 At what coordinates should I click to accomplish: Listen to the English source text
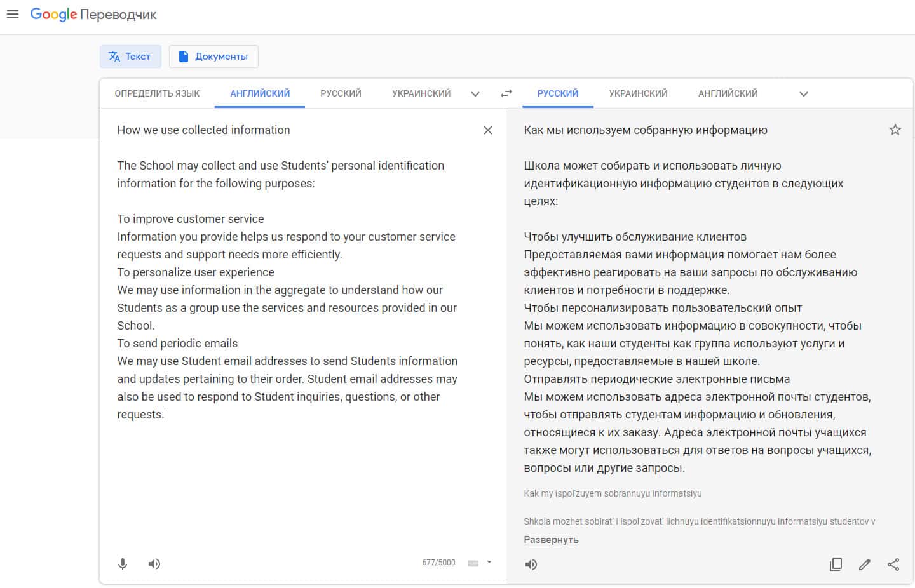[154, 564]
